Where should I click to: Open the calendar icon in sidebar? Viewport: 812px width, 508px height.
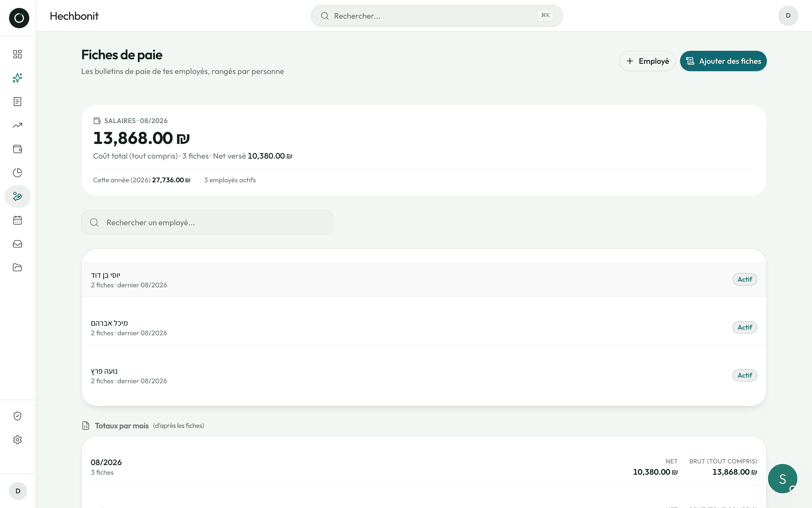click(17, 220)
